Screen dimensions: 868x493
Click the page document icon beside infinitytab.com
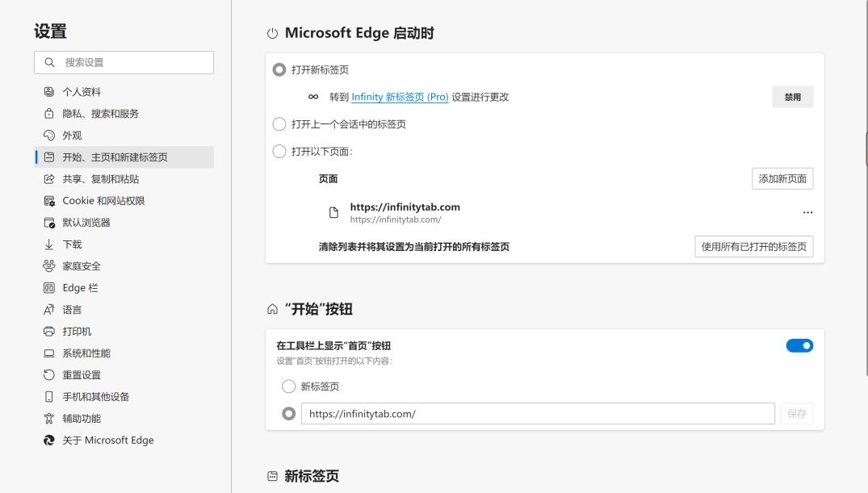(333, 212)
